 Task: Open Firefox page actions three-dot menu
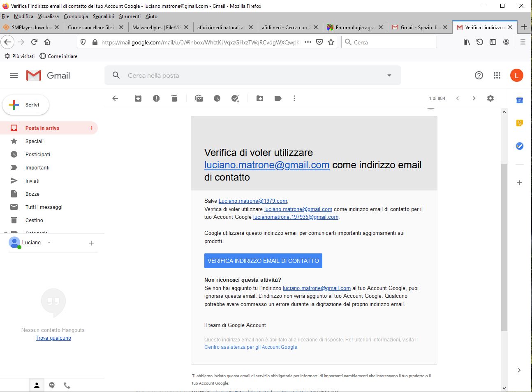click(x=308, y=42)
